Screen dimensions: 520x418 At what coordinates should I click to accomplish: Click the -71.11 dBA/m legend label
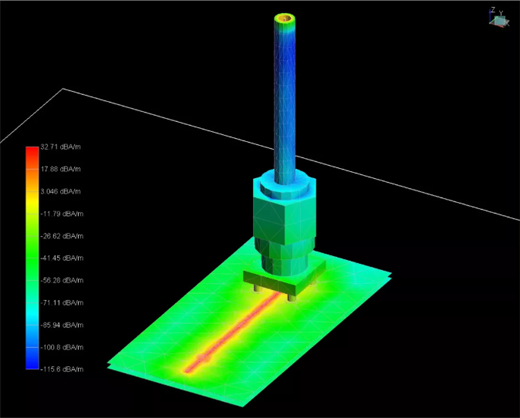coord(61,303)
